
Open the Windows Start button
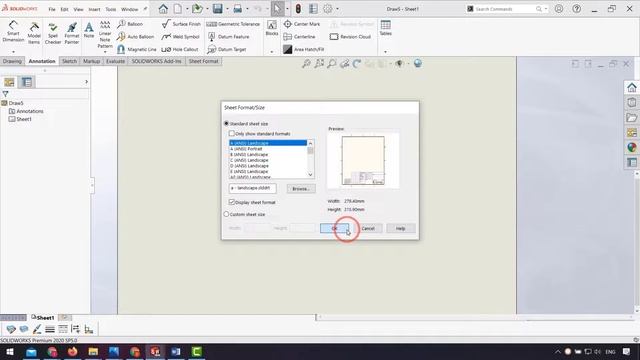tap(10, 351)
